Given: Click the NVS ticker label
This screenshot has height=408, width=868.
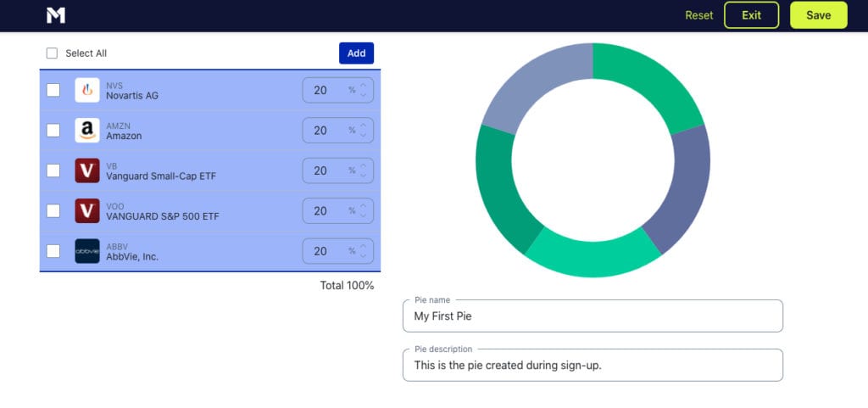Looking at the screenshot, I should [x=114, y=86].
